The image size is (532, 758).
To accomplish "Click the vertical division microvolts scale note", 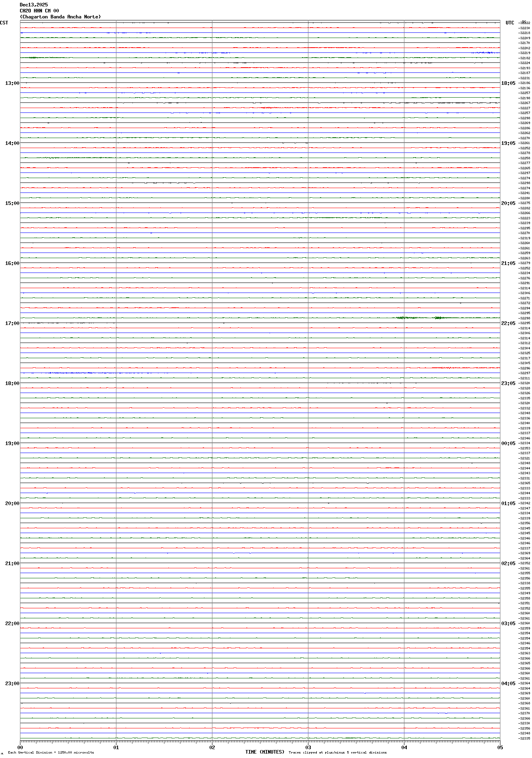I will (51, 752).
